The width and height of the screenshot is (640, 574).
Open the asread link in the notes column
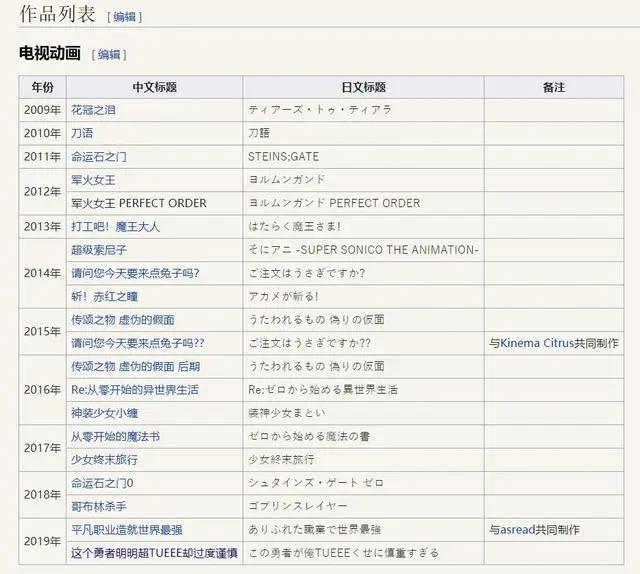(x=518, y=530)
